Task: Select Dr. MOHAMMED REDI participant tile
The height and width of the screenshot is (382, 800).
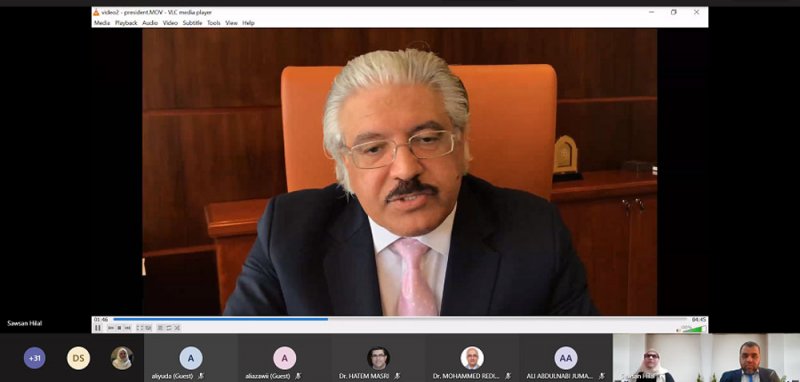Action: (472, 358)
